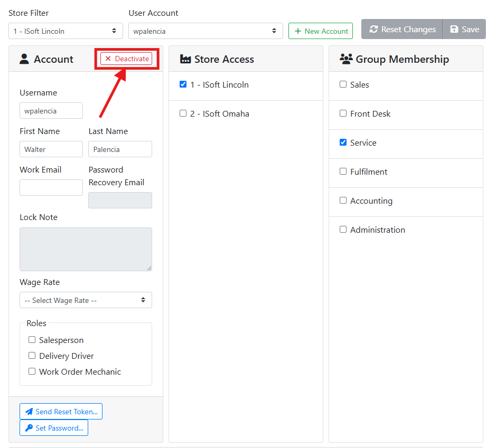
Task: Tick the Administration group checkbox
Action: (343, 230)
